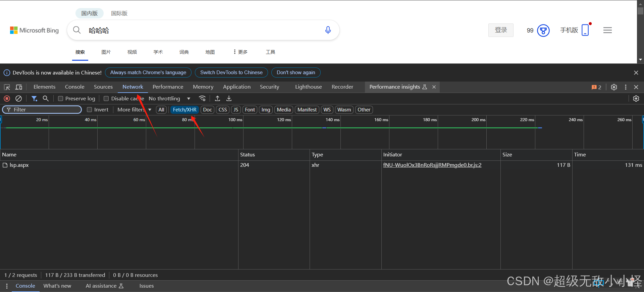This screenshot has width=644, height=292.
Task: Open the Bing 更多 more menu
Action: 240,52
